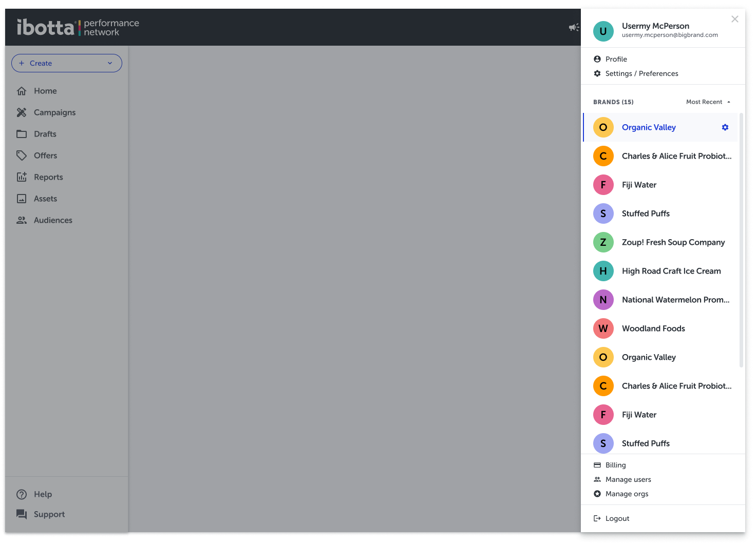Screen dimensions: 756x545
Task: Click the red W brand avatar
Action: pos(603,328)
